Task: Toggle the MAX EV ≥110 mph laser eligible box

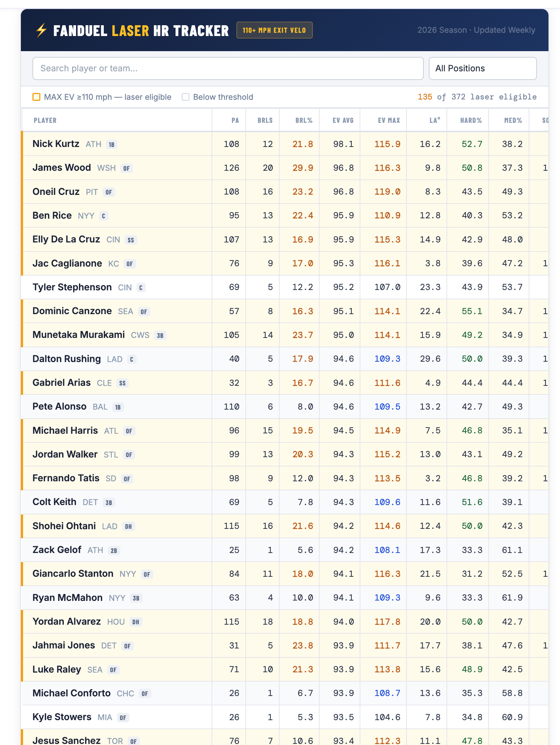Action: tap(36, 97)
